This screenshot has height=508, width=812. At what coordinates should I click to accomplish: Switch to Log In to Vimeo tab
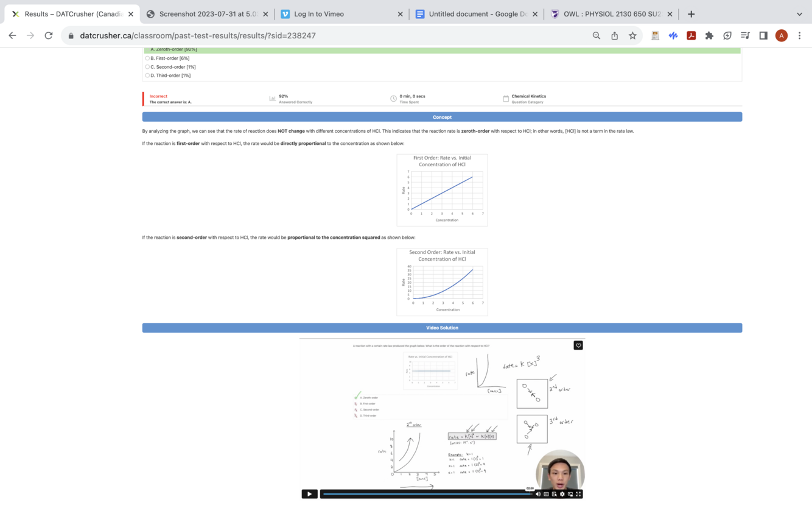[x=341, y=14]
